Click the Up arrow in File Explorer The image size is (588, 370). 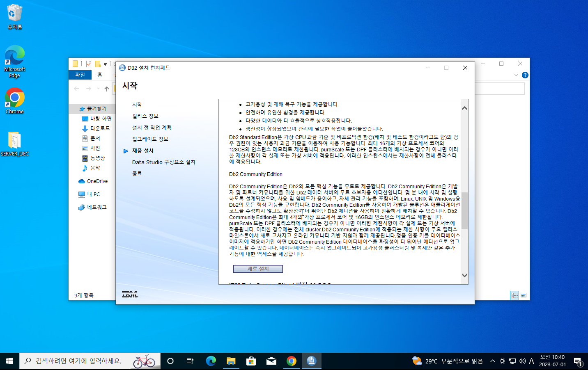[x=107, y=89]
